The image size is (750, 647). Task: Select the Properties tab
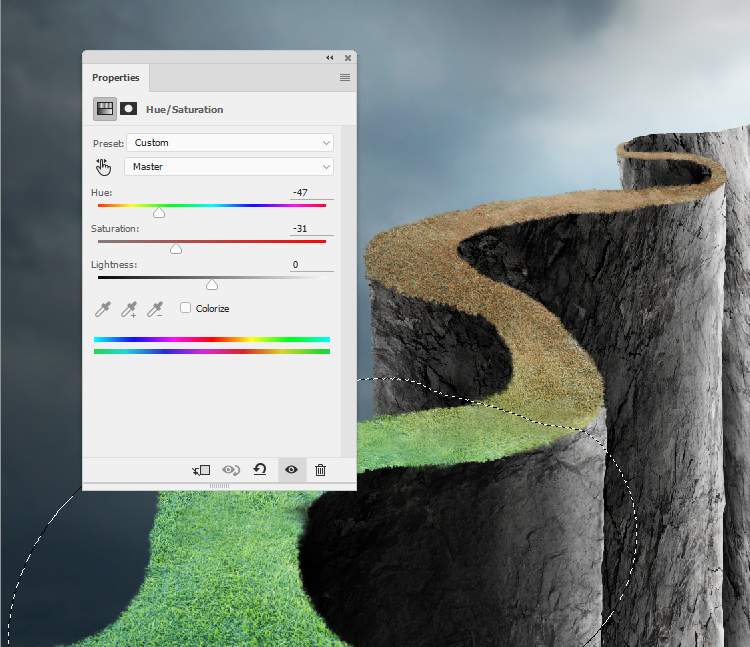click(x=116, y=77)
